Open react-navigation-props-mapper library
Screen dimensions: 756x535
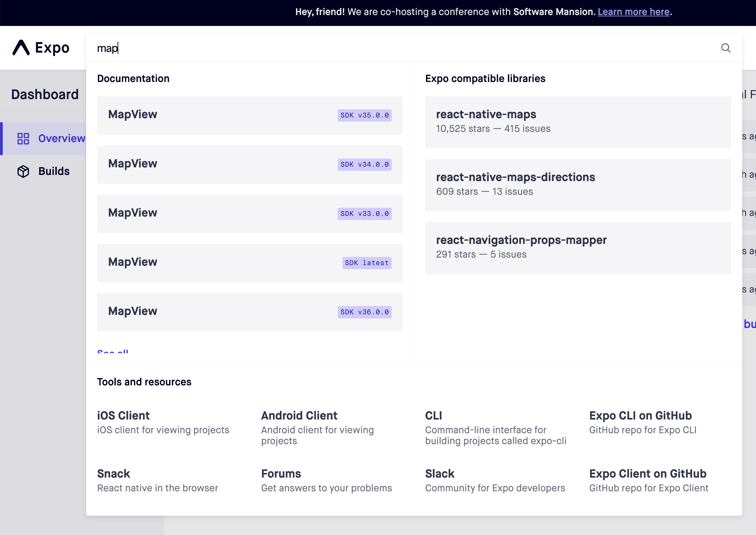click(578, 247)
